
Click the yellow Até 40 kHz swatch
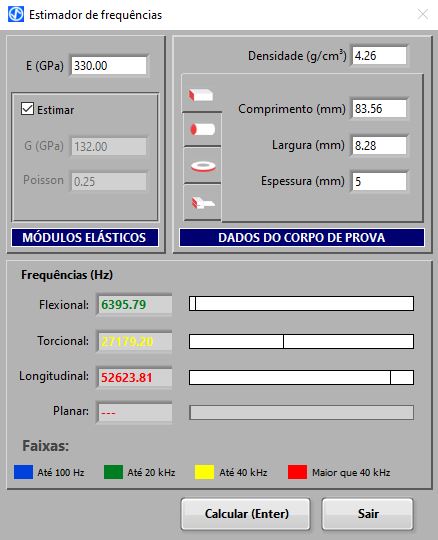click(x=204, y=472)
